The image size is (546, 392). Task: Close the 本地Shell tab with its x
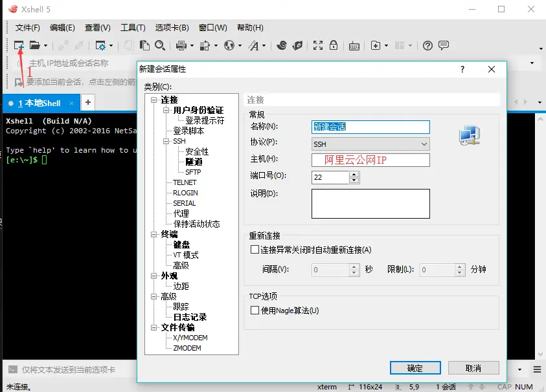pyautogui.click(x=71, y=103)
